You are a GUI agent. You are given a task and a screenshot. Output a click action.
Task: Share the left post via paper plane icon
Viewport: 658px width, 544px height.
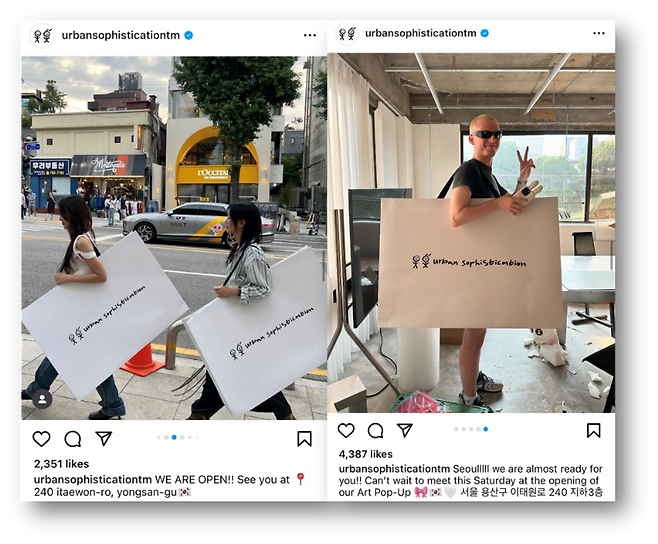103,438
